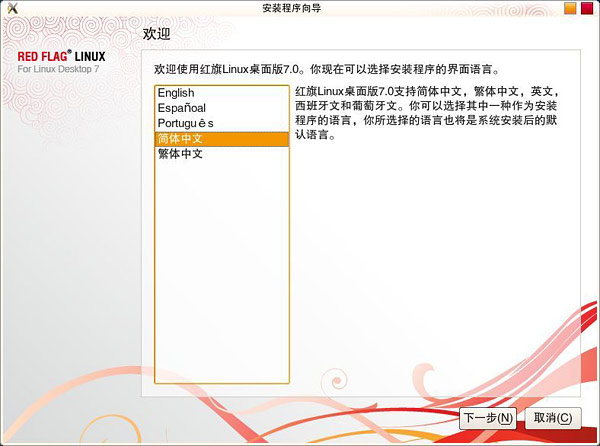Close installer with red title bar button

[587, 8]
